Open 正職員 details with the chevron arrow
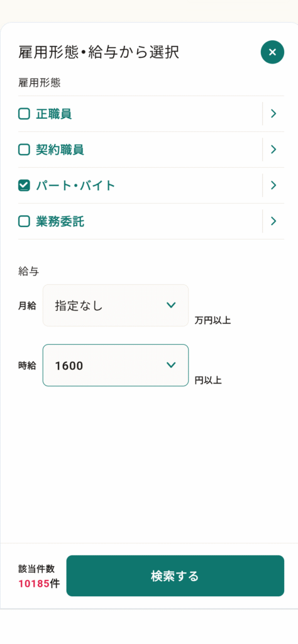Viewport: 298px width, 644px height. coord(273,114)
